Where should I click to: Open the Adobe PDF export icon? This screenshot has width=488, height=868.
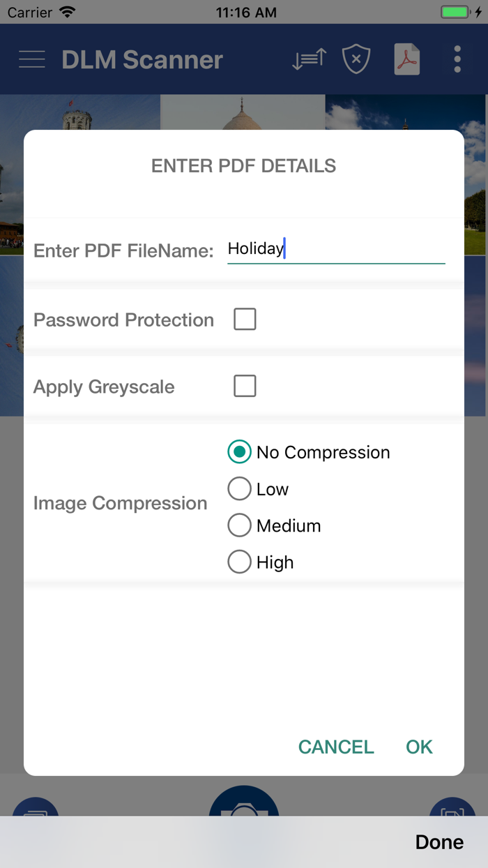coord(406,59)
